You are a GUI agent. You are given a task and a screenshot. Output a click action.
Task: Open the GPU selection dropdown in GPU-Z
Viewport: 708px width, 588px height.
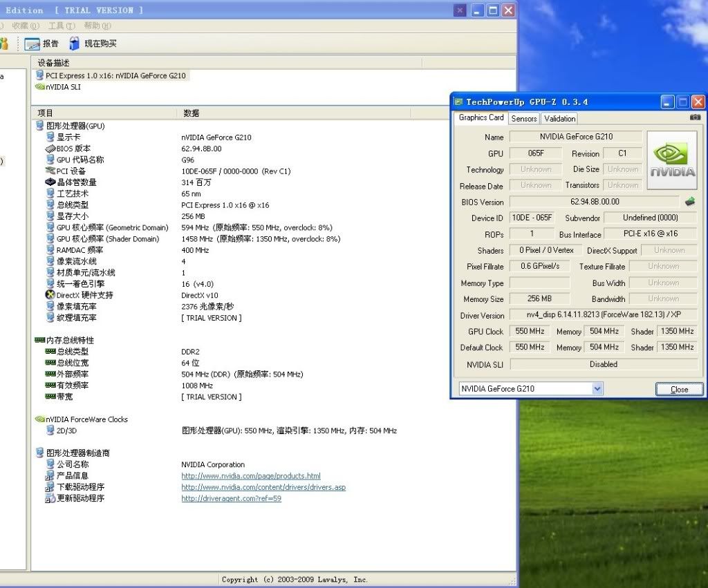[x=597, y=389]
